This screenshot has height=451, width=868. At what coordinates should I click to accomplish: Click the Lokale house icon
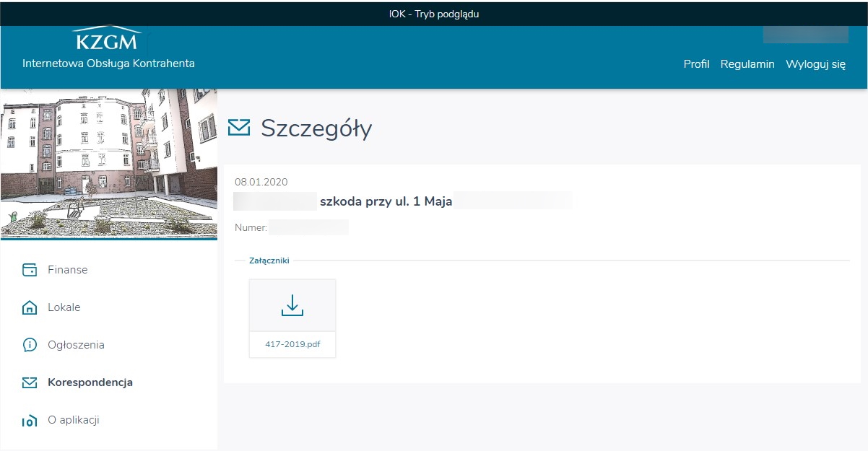30,307
